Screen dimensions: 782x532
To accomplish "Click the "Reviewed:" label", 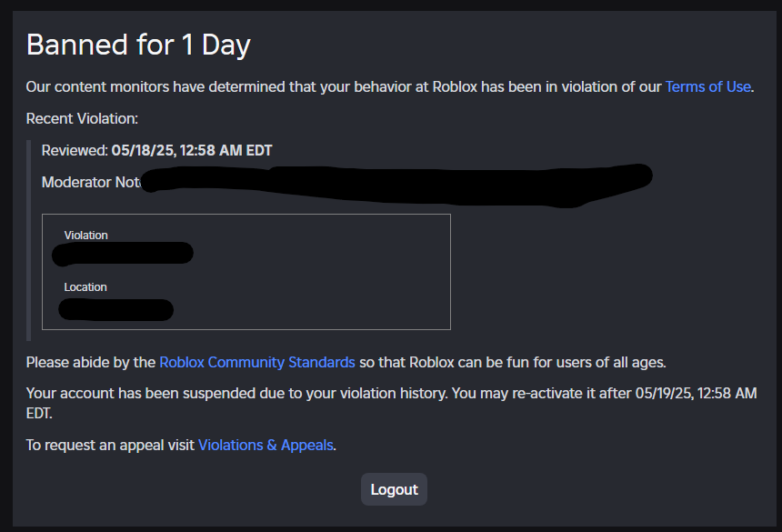I will tap(75, 150).
